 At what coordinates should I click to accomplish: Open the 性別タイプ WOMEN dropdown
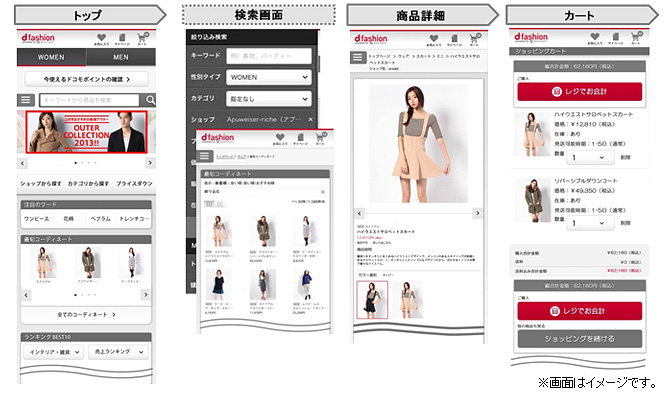269,77
